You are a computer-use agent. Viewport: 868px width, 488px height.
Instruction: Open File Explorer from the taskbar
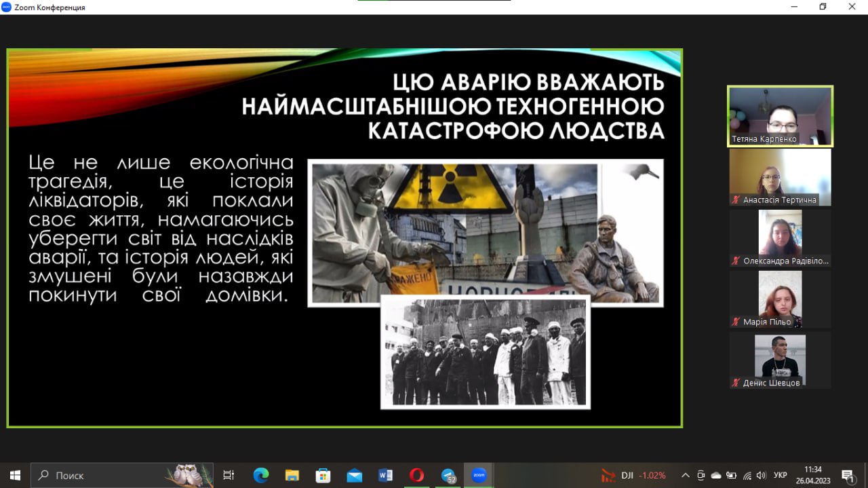(x=292, y=475)
